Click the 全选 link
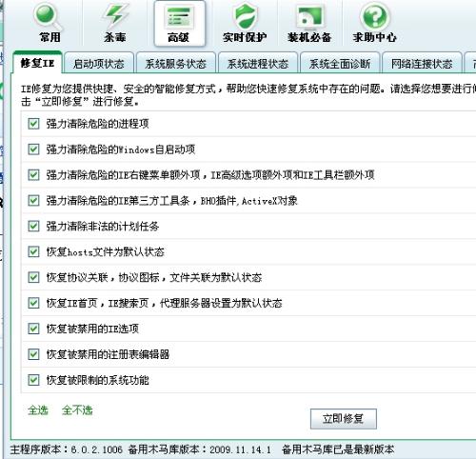 click(x=38, y=410)
